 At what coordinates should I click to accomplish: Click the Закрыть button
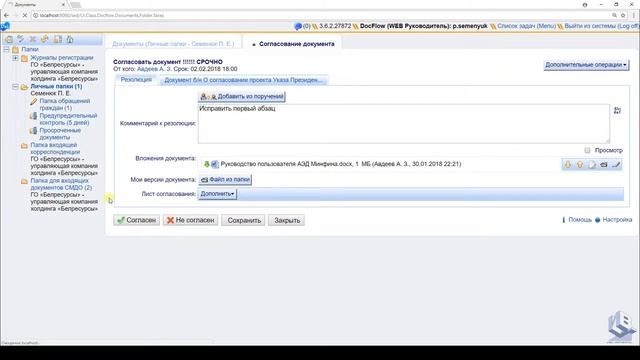tap(287, 220)
